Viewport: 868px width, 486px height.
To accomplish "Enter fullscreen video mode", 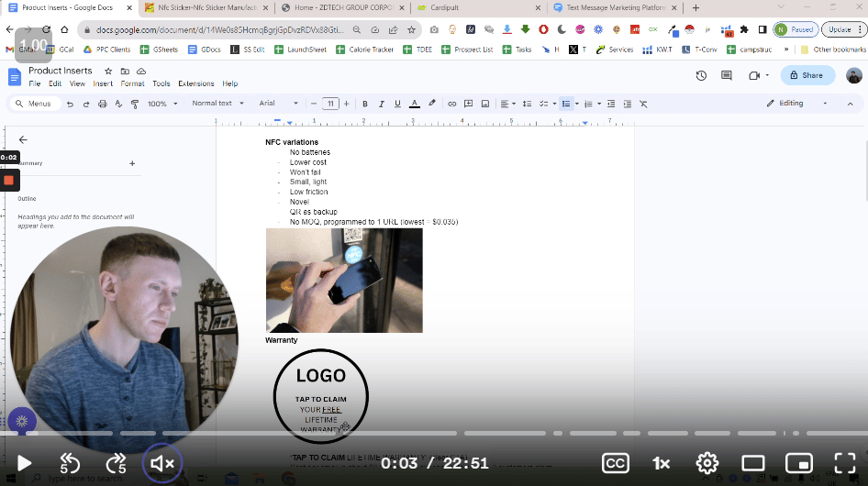I will 845,463.
